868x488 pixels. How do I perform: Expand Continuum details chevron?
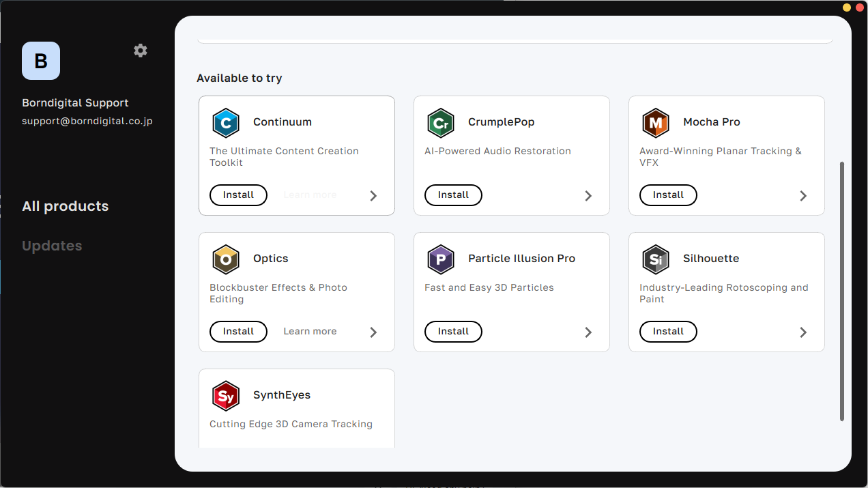click(373, 196)
